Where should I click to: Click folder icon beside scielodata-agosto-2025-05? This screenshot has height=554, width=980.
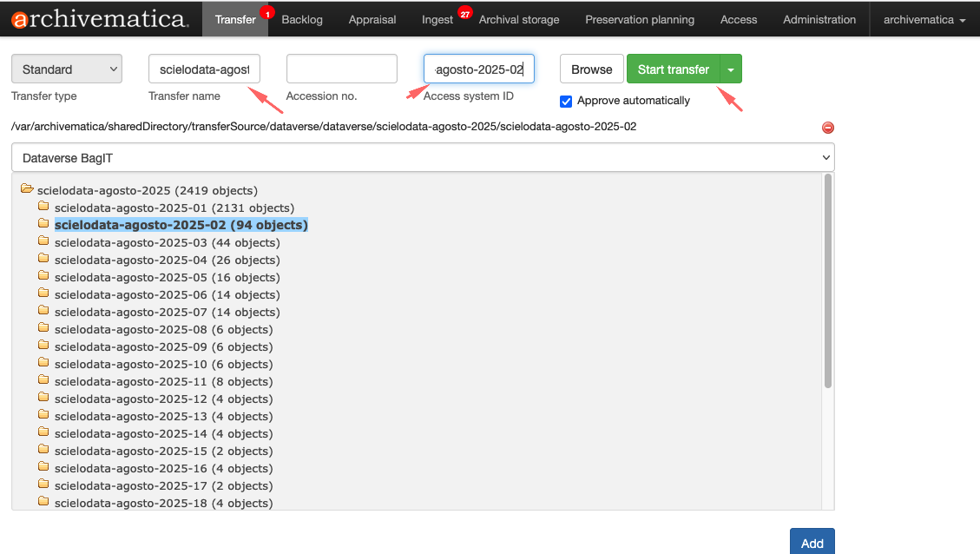click(x=43, y=277)
